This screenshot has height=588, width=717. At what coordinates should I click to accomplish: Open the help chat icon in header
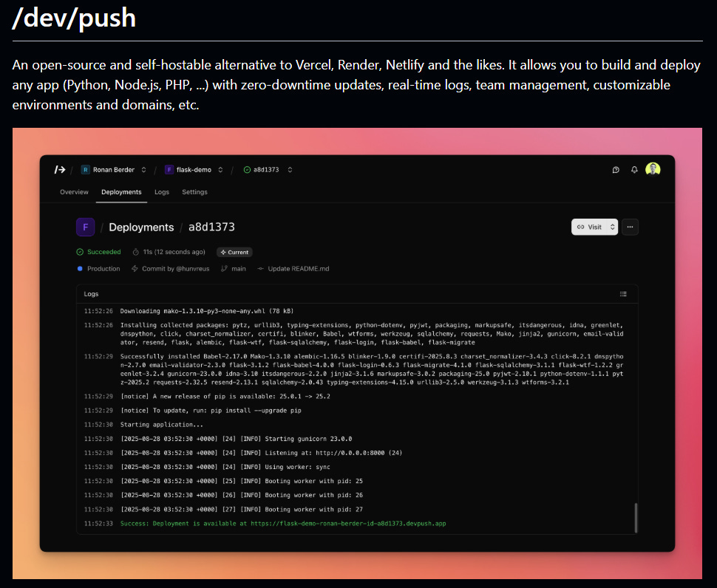[616, 169]
